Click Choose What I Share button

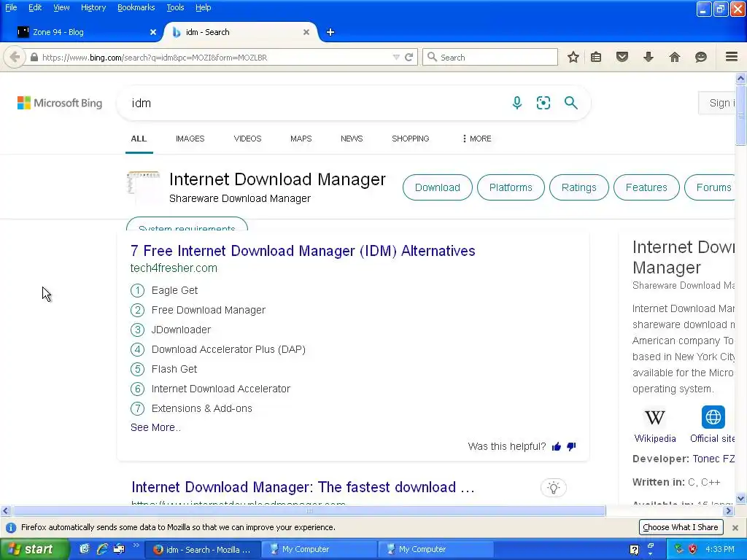click(681, 527)
